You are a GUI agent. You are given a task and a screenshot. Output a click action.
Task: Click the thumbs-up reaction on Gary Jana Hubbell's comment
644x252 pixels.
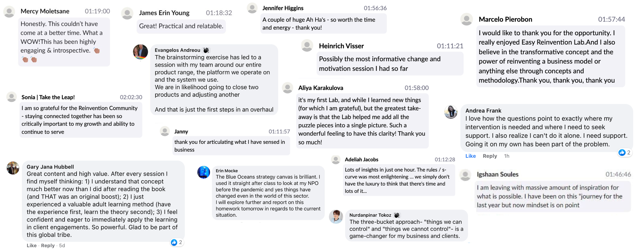[174, 242]
